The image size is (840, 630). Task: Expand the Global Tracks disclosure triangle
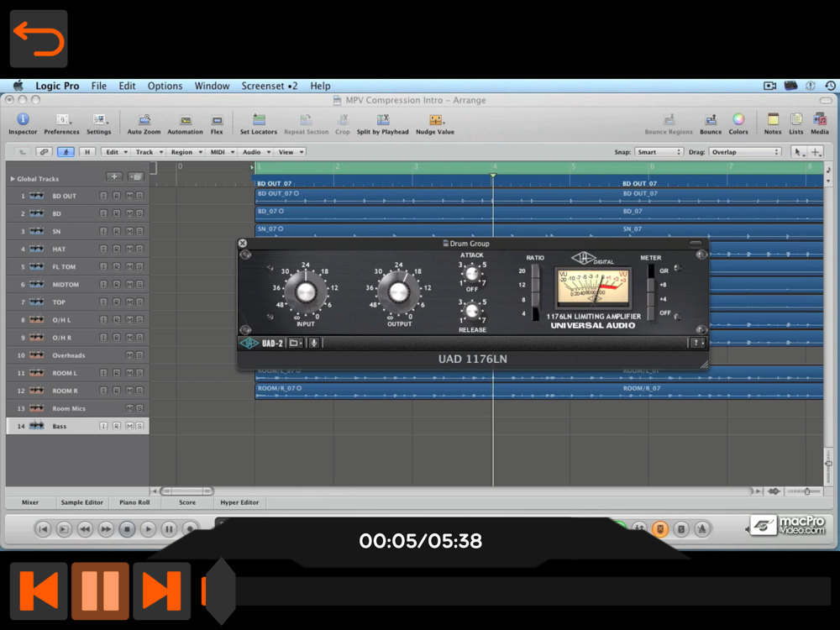pos(13,179)
